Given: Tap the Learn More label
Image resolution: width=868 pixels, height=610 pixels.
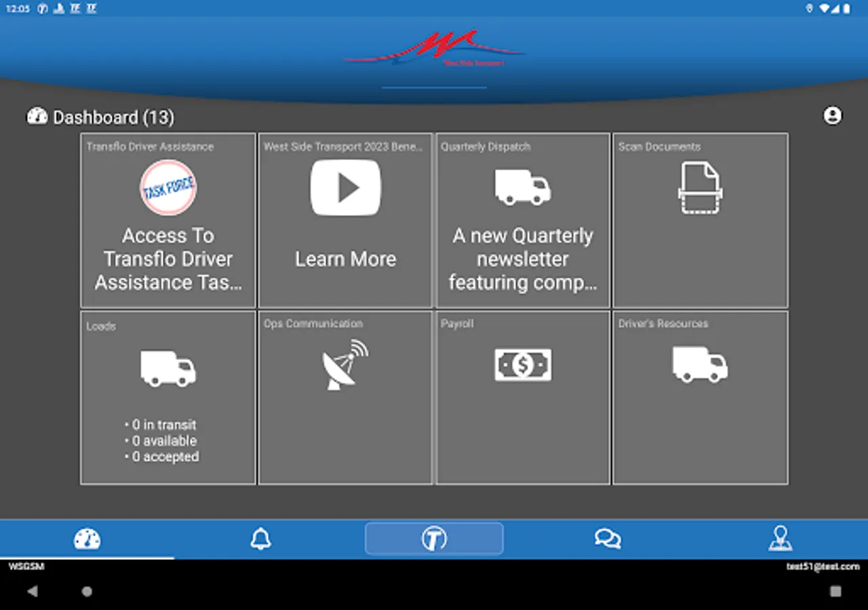Looking at the screenshot, I should coord(345,259).
